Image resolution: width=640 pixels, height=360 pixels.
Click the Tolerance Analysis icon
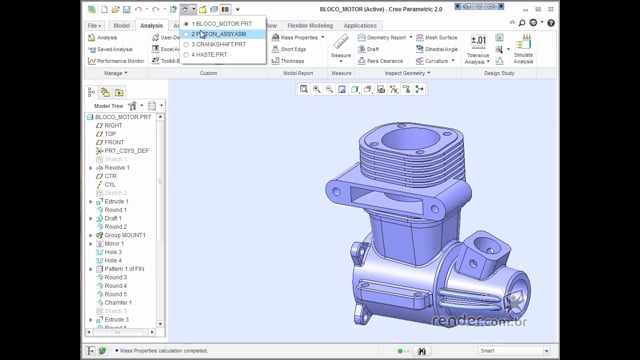478,42
